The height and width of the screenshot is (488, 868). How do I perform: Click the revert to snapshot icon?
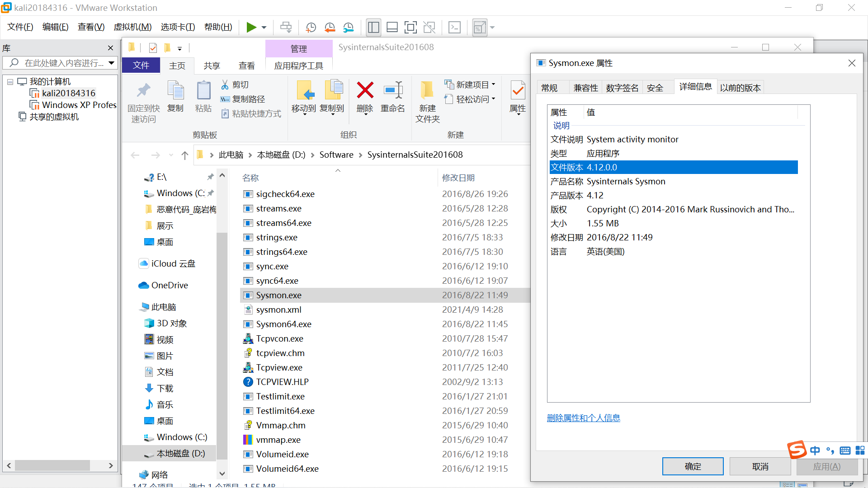[x=330, y=28]
